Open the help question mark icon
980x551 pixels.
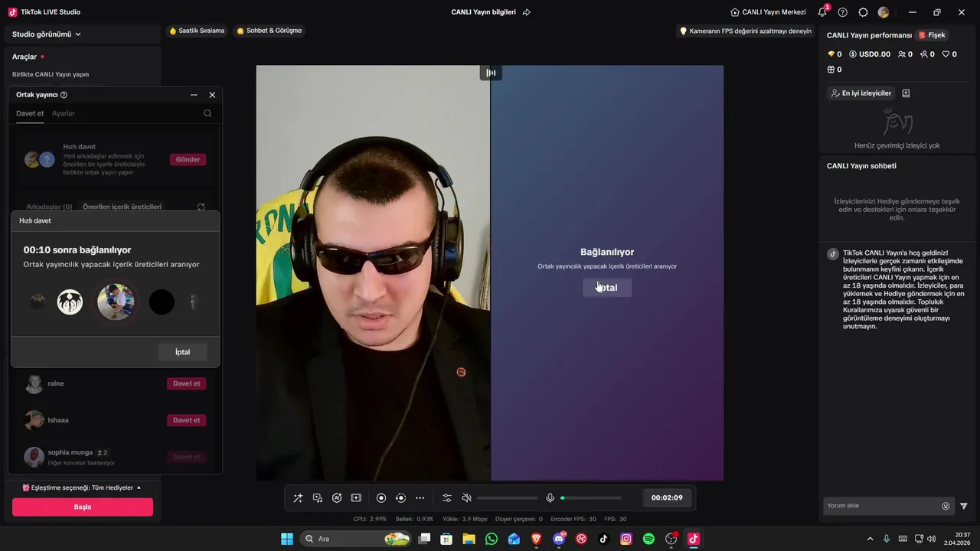click(843, 12)
